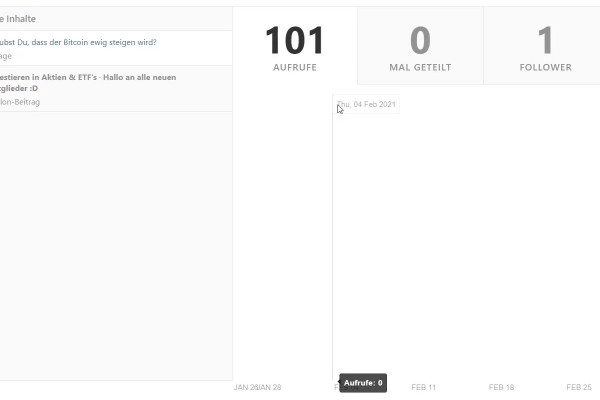Click the FEB 25 axis label
The width and height of the screenshot is (600, 400).
click(x=579, y=387)
